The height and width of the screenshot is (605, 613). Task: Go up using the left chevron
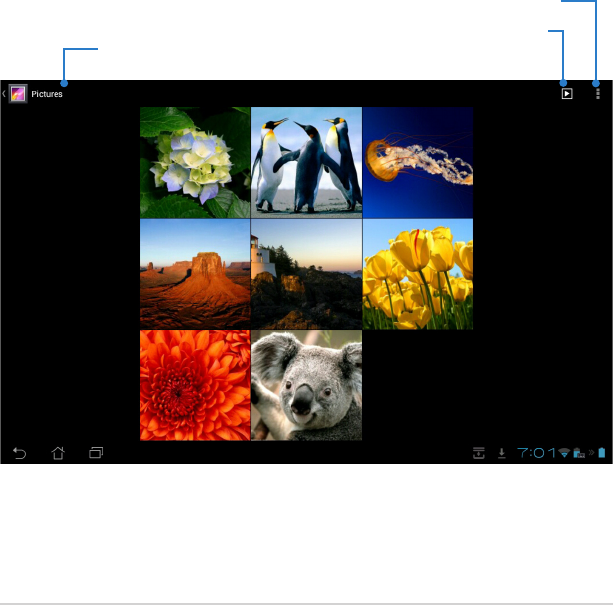coord(4,94)
